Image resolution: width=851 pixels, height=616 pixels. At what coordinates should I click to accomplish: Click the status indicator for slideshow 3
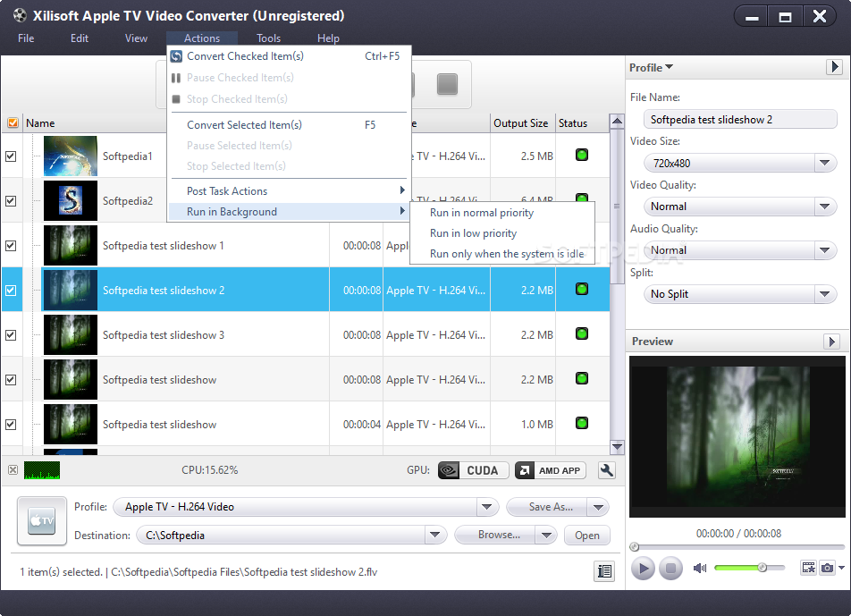tap(582, 333)
